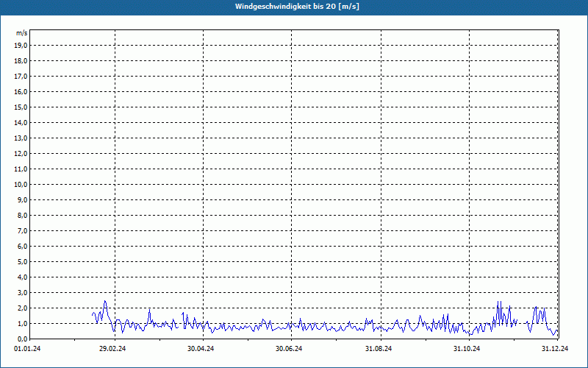Select the 3,0 y-axis value label
Viewport: 588px width, 368px height.
click(x=23, y=293)
